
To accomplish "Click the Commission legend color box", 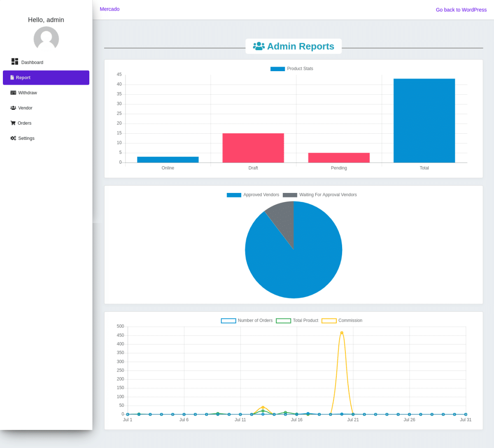I will click(329, 320).
